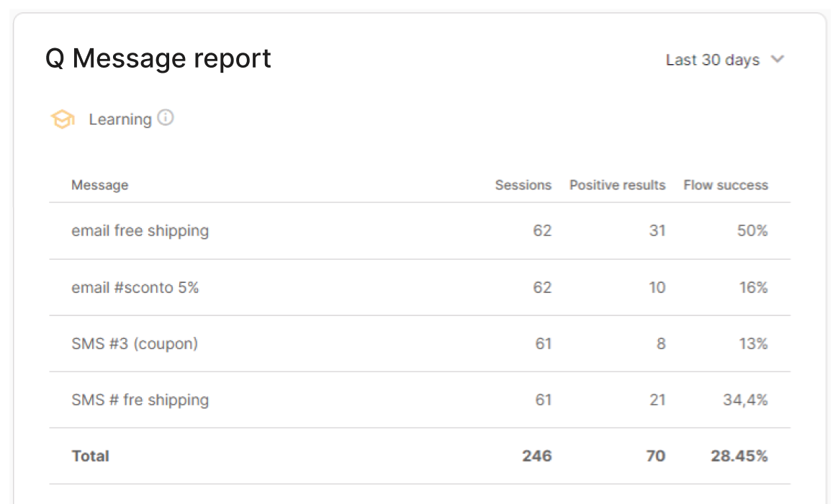This screenshot has height=504, width=838.
Task: Click the 34,4% flow success value
Action: coord(746,400)
